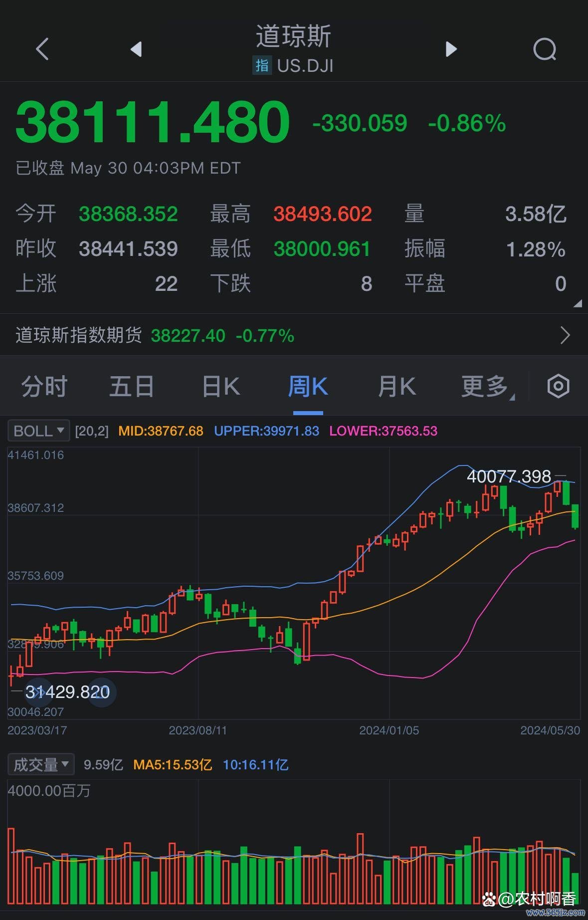
Task: Tap previous close 38441.539
Action: pos(128,248)
